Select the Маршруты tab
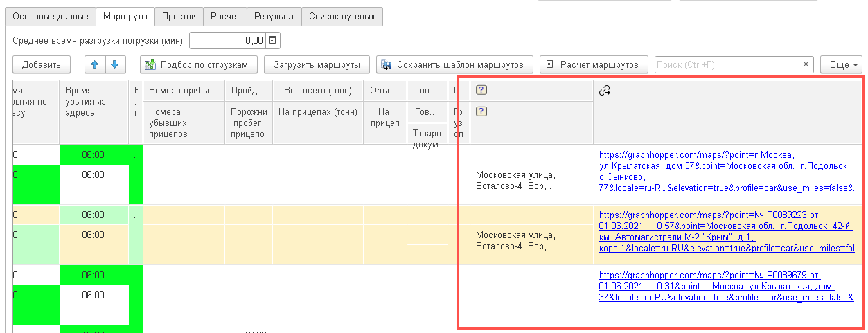Viewport: 868px width, 333px height. (125, 16)
